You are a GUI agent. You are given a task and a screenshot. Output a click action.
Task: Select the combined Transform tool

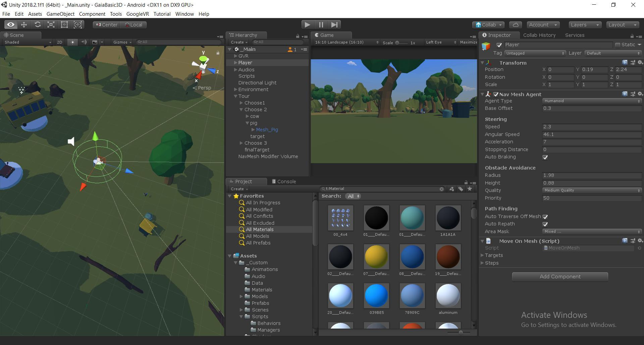pyautogui.click(x=78, y=25)
